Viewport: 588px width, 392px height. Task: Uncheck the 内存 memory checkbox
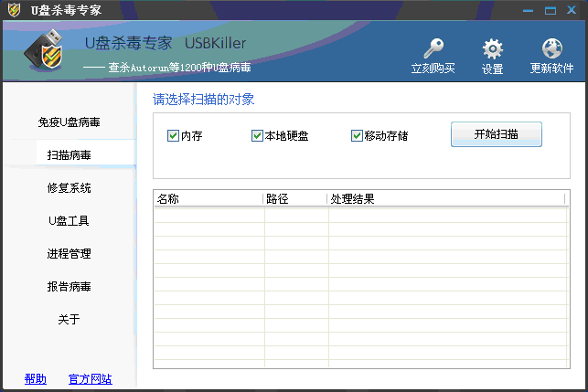tap(173, 136)
